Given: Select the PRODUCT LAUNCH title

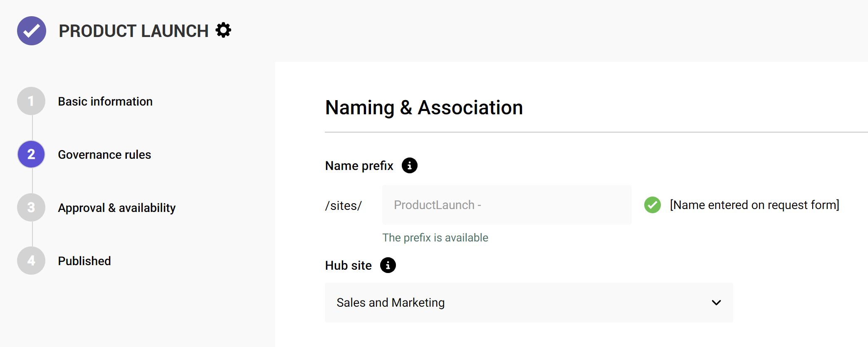Looking at the screenshot, I should coord(134,31).
